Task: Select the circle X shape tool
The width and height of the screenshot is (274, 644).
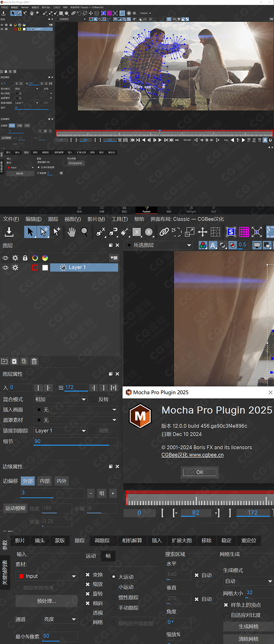Action: pyautogui.click(x=149, y=232)
